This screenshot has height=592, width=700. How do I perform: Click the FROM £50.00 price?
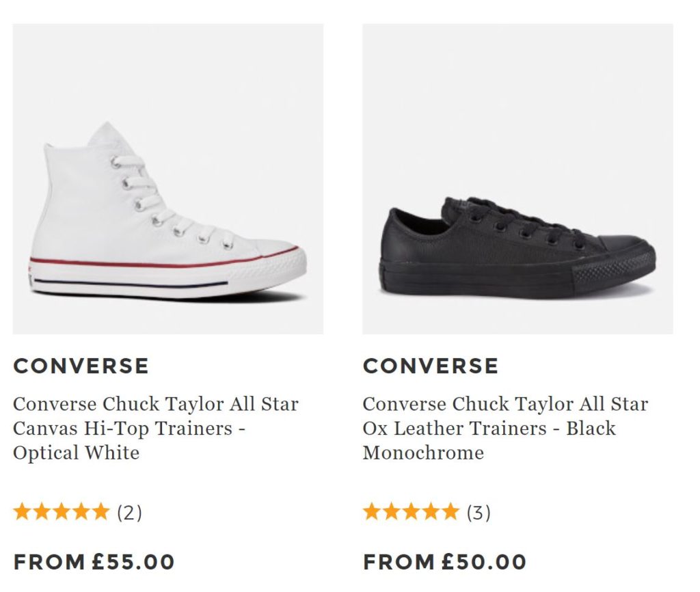(x=444, y=562)
